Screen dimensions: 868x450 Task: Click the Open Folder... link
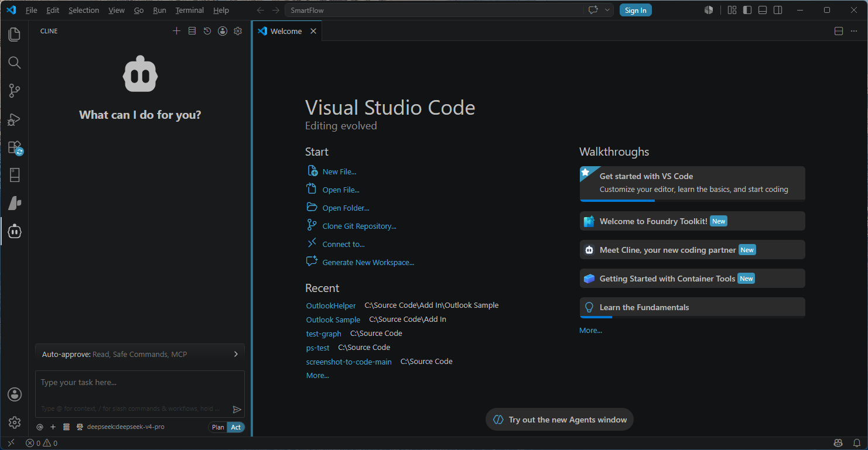tap(346, 208)
